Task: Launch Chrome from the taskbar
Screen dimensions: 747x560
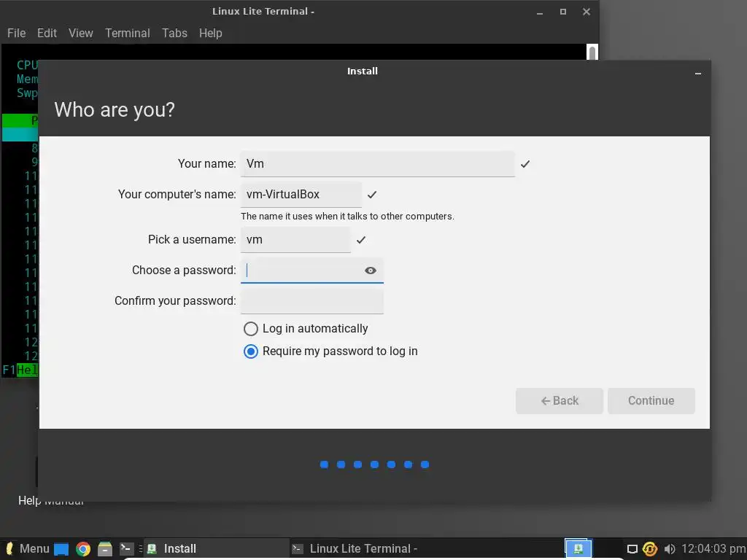Action: (83, 549)
